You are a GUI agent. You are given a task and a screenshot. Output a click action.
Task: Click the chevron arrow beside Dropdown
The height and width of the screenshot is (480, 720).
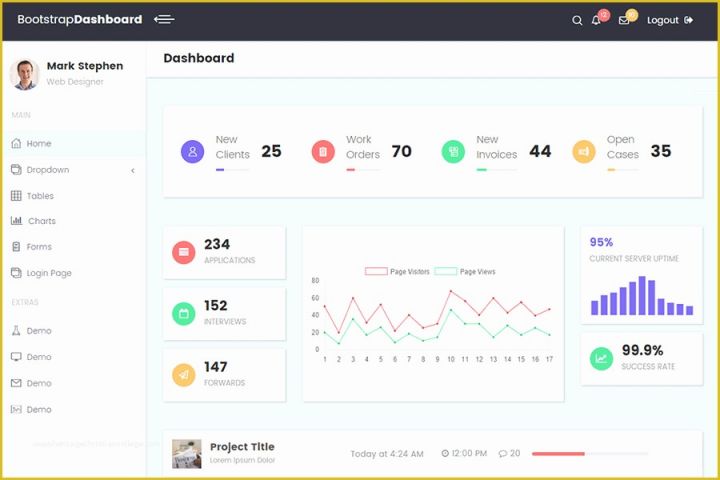133,171
